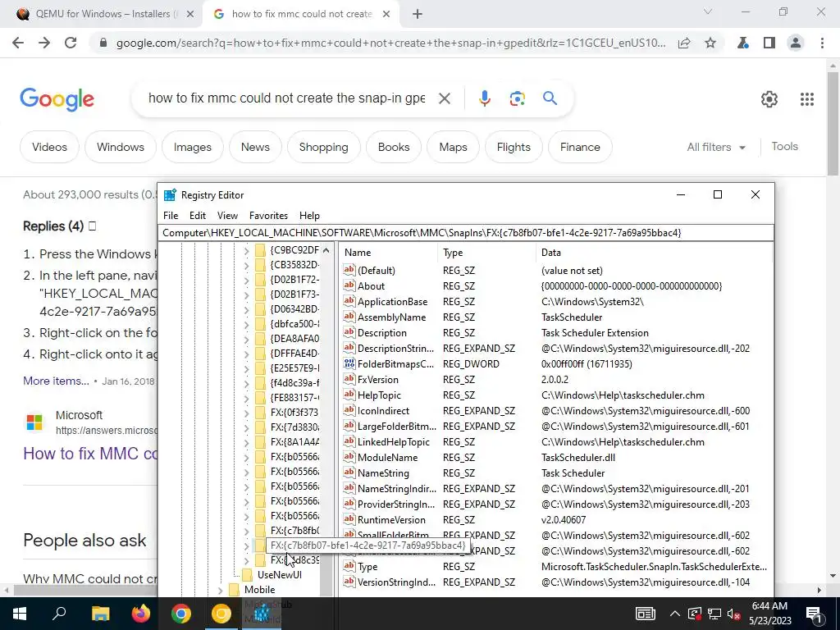Launch Firefox from the taskbar
This screenshot has width=840, height=630.
(x=141, y=614)
